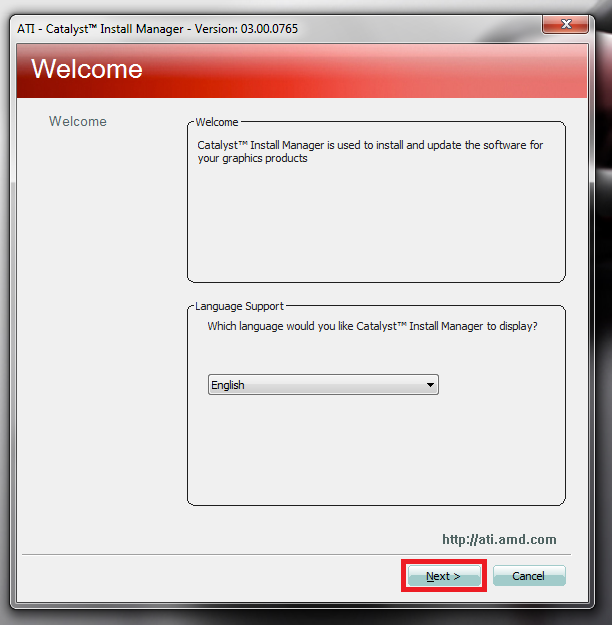Click the 'Which language would you like' question
Viewport: 612px width, 625px height.
coord(372,326)
